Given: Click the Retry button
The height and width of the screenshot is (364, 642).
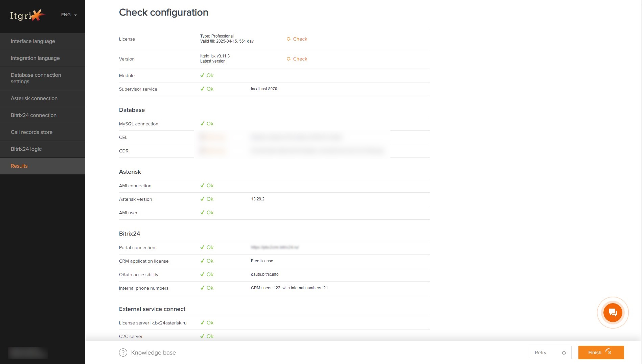Looking at the screenshot, I should [549, 353].
